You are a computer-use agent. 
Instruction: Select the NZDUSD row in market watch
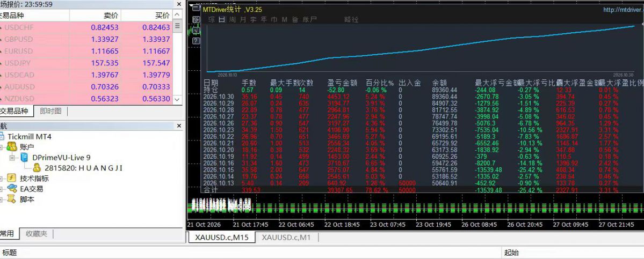click(86, 99)
